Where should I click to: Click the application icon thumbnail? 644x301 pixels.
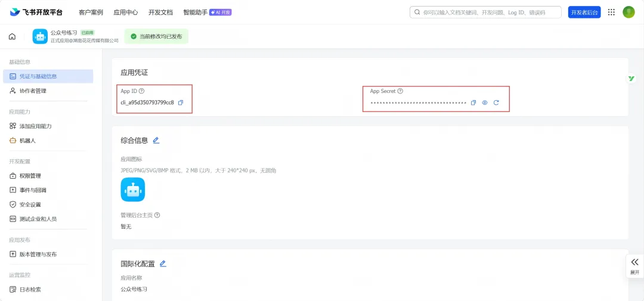point(132,190)
